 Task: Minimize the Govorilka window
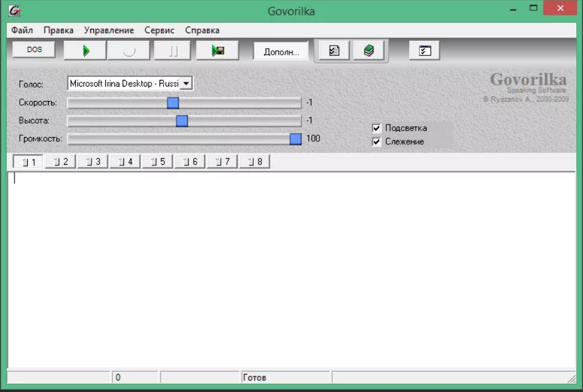[x=513, y=9]
